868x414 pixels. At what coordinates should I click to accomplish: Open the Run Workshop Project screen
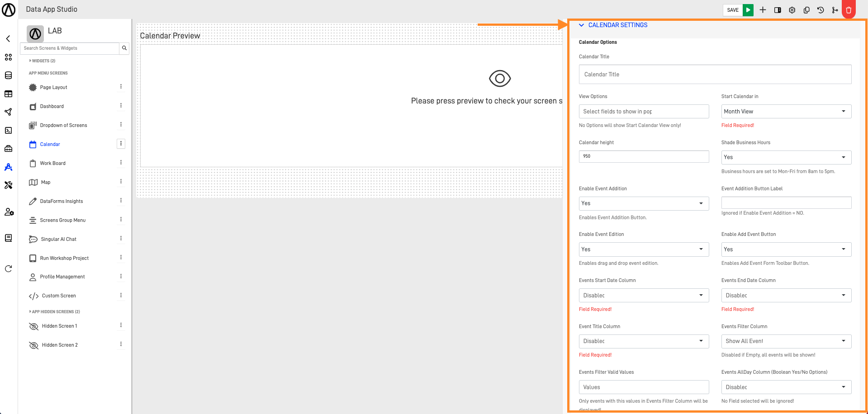pos(64,258)
